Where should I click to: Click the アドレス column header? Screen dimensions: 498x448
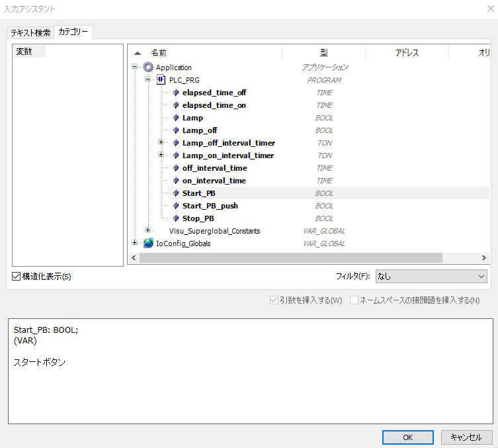(407, 53)
